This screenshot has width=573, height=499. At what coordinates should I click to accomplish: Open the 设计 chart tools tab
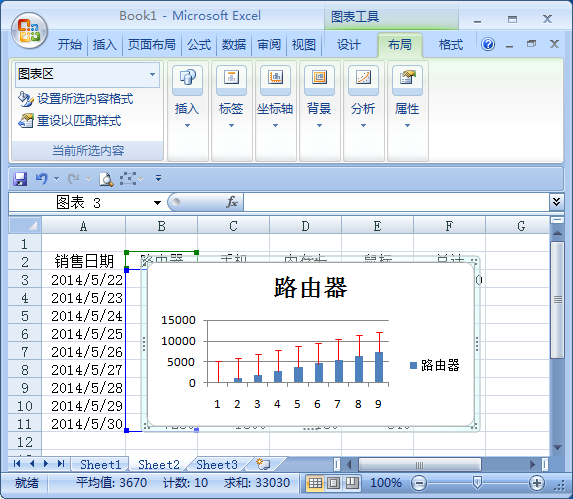click(x=348, y=45)
